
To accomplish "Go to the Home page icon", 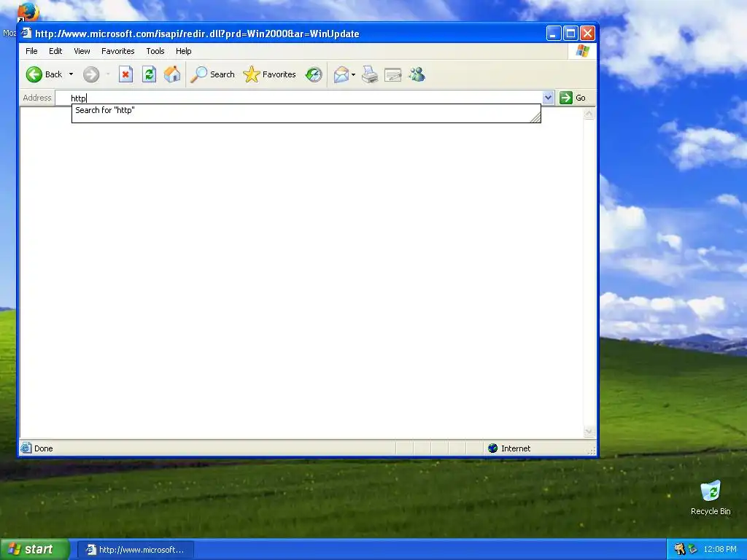I will point(172,74).
